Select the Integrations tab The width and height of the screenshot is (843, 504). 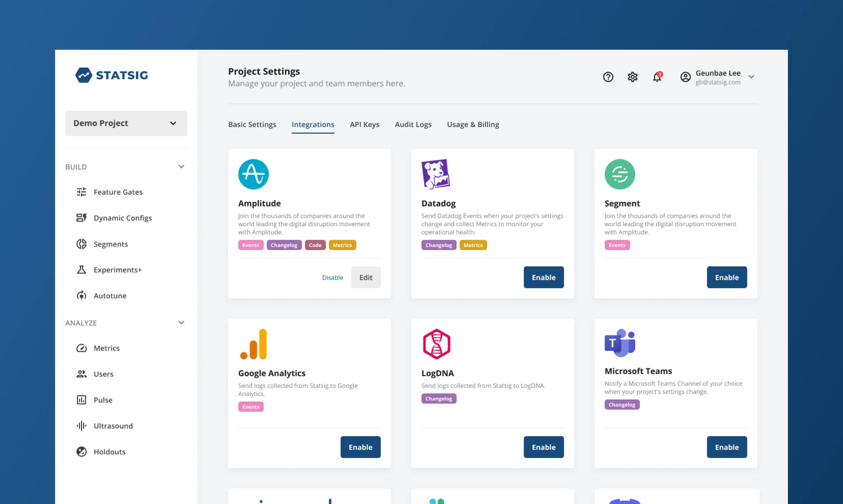pos(313,124)
